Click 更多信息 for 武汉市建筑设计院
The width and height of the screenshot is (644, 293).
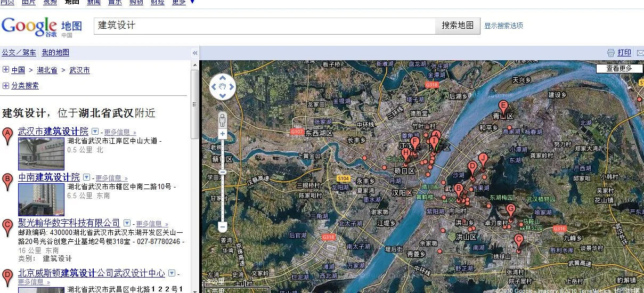click(120, 132)
